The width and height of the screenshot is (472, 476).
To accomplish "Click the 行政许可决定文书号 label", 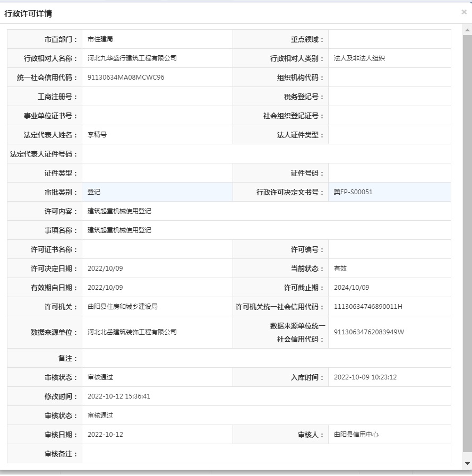I will click(290, 192).
